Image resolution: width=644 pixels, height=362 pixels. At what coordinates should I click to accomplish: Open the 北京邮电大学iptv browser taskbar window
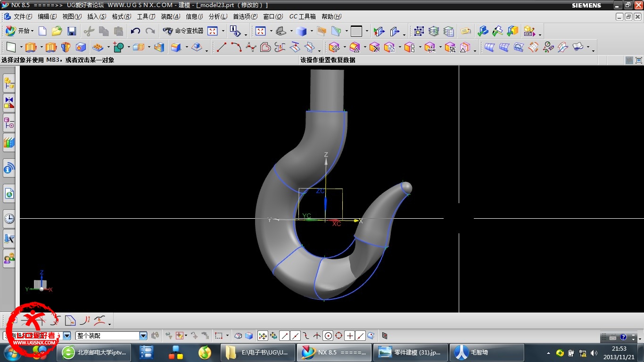pyautogui.click(x=93, y=352)
